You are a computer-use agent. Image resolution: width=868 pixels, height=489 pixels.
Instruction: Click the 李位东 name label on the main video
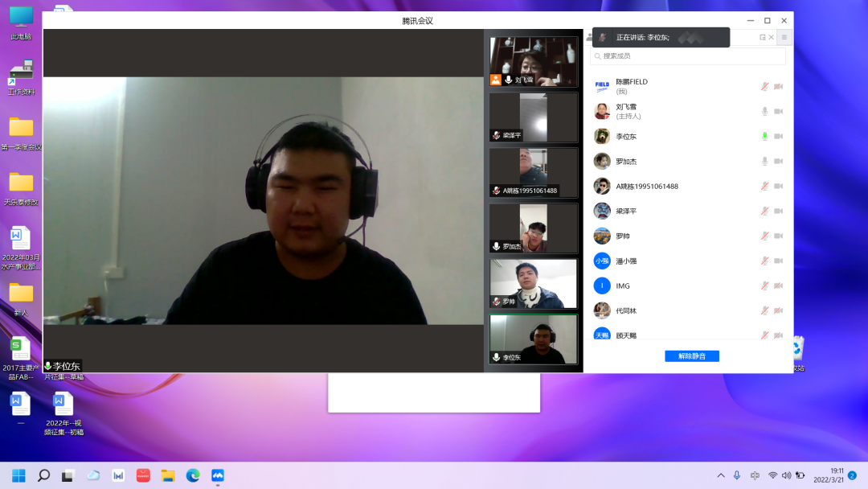click(x=63, y=366)
